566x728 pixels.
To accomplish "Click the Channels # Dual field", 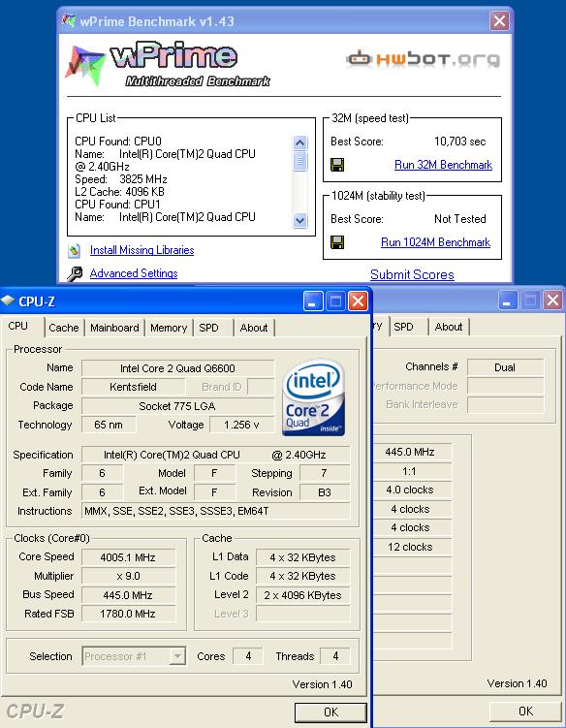I will coord(505,367).
